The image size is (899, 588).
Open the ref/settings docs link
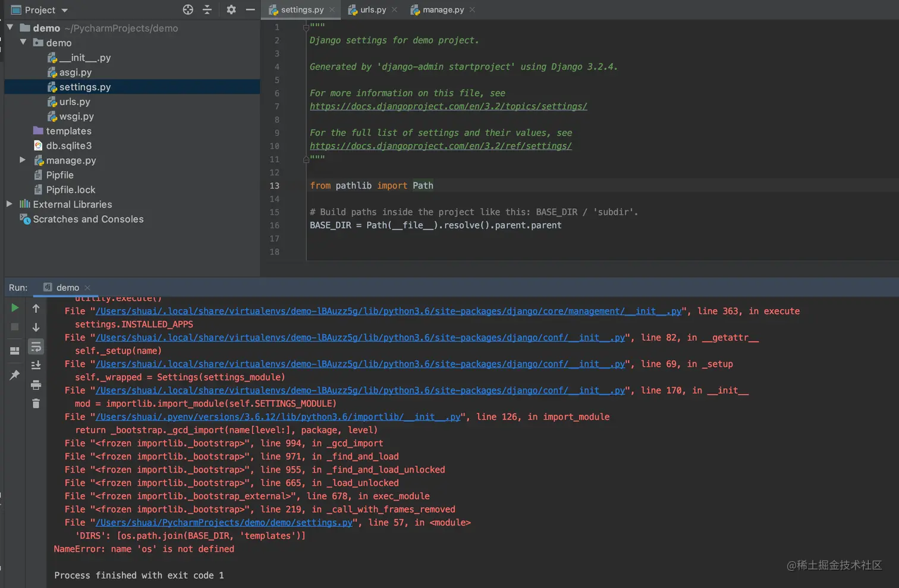(441, 146)
